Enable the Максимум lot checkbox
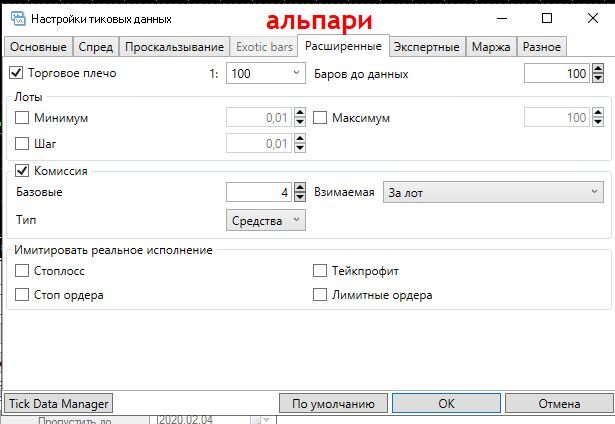615x424 pixels. [320, 117]
